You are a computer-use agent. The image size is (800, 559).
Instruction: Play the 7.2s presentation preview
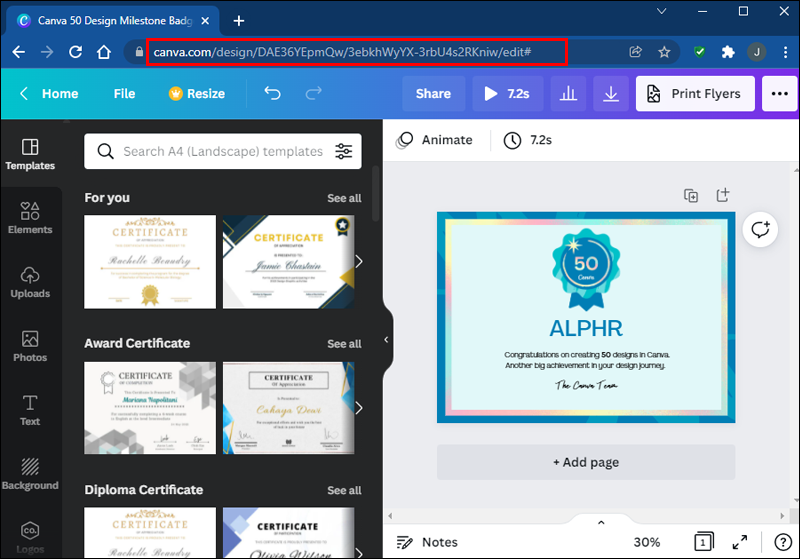click(508, 93)
